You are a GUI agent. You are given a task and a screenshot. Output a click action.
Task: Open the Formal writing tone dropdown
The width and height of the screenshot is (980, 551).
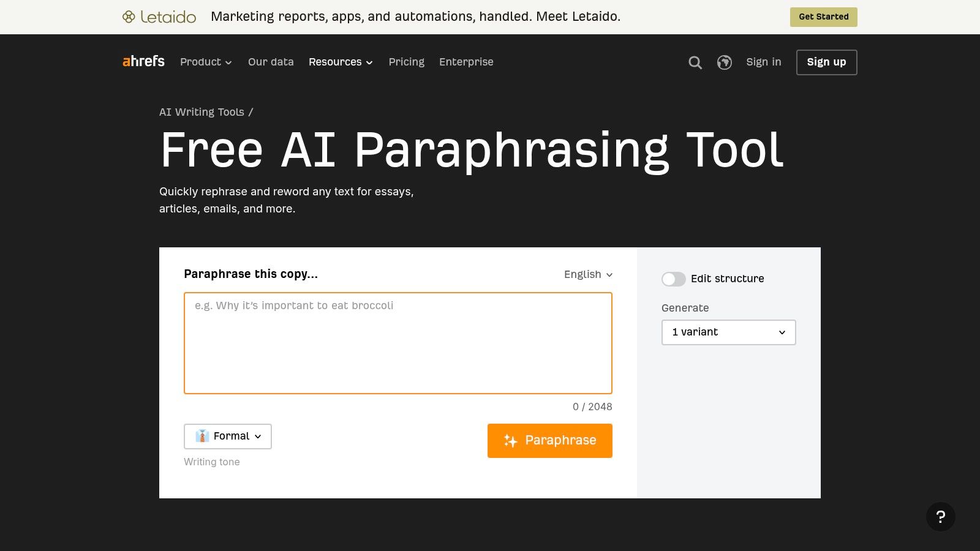coord(228,437)
